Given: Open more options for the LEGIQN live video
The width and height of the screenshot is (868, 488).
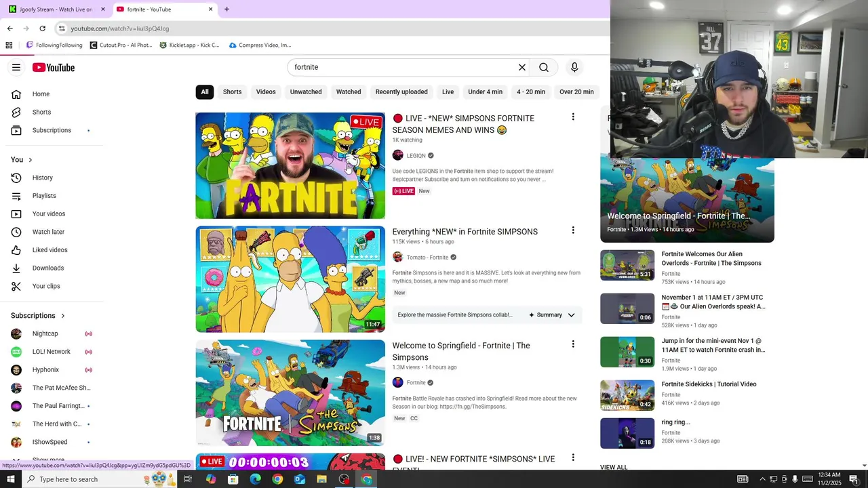Looking at the screenshot, I should point(573,117).
